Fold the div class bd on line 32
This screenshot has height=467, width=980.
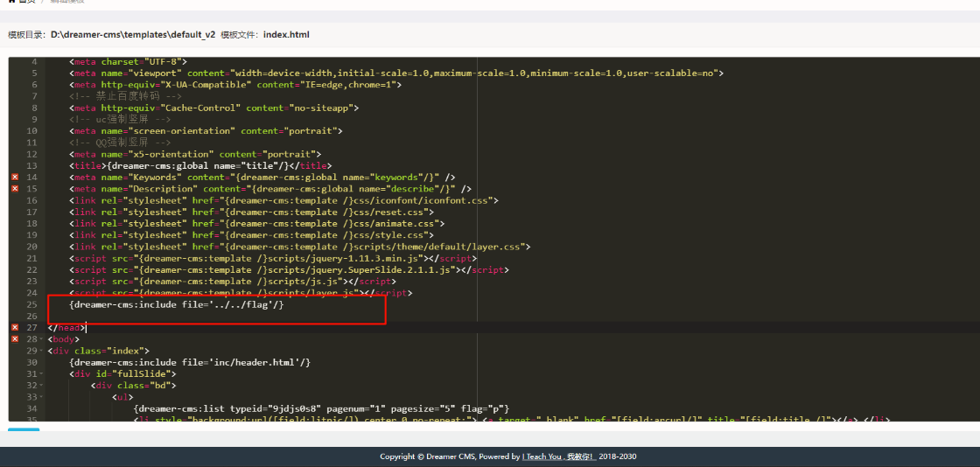(42, 385)
